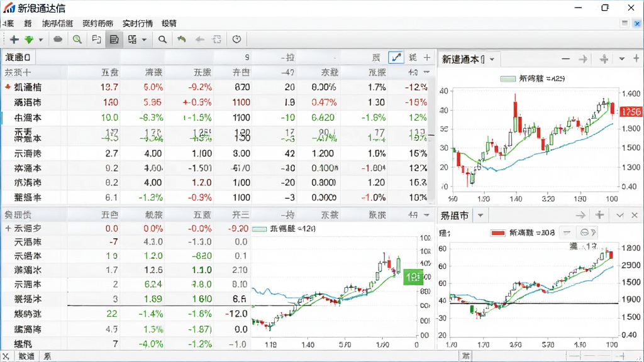The height and width of the screenshot is (362, 644).
Task: Select the tab at the watchlist's top left
Action: tap(18, 57)
